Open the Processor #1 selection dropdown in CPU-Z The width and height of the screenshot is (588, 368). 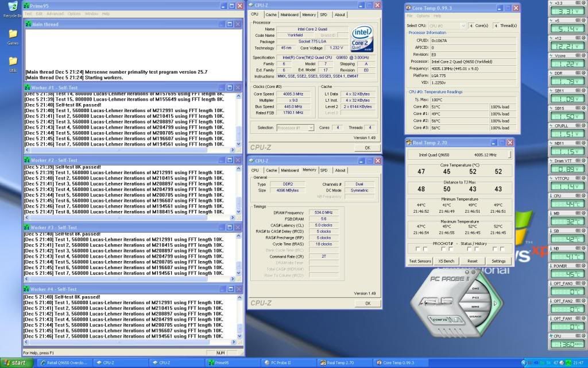[x=295, y=128]
